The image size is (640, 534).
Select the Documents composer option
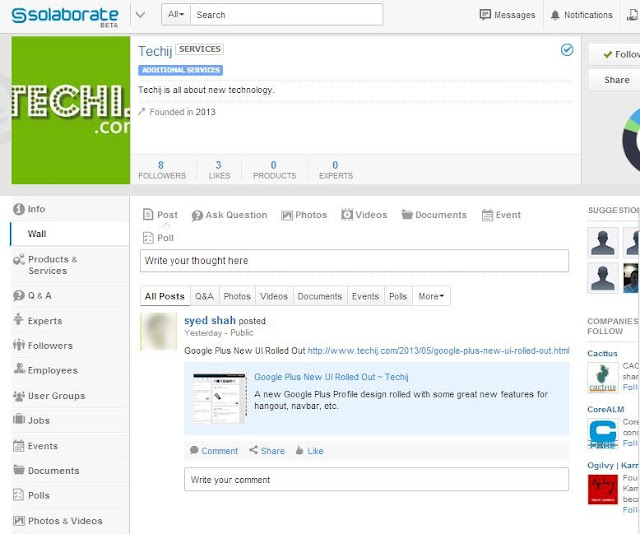434,215
